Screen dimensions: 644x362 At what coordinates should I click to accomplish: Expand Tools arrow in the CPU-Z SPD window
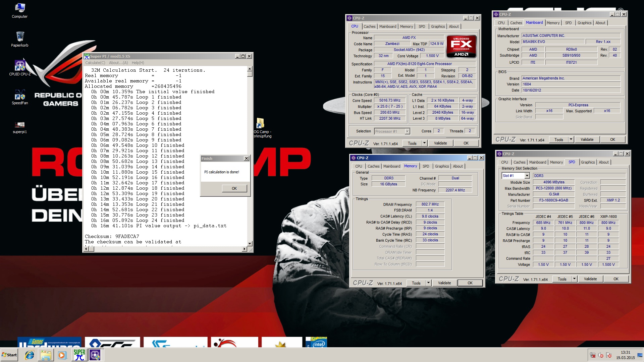tap(574, 279)
